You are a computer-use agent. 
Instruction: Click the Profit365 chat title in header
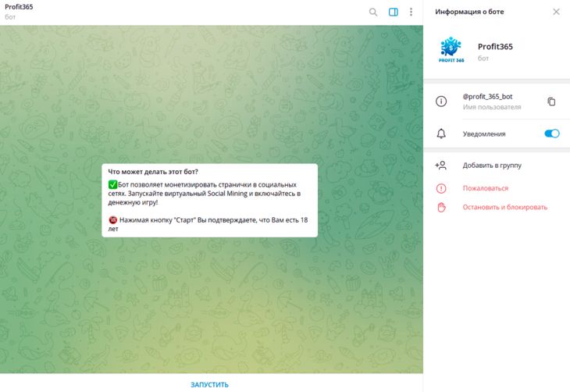(x=20, y=7)
